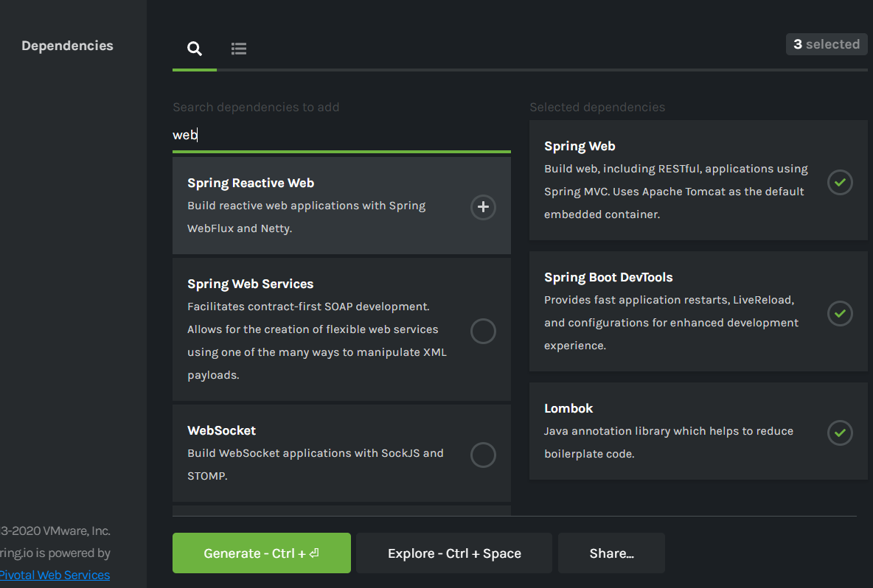Add the Spring Reactive Web dependency
This screenshot has width=873, height=588.
pos(483,207)
